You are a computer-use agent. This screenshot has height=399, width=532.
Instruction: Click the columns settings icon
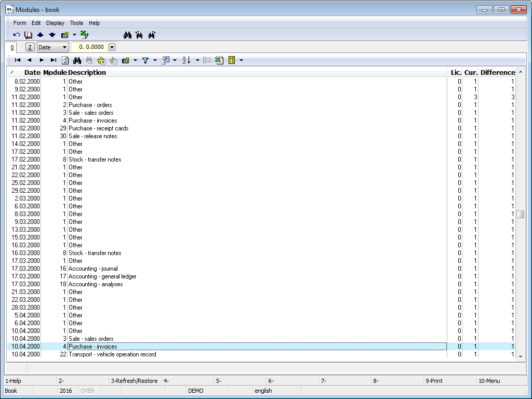165,60
